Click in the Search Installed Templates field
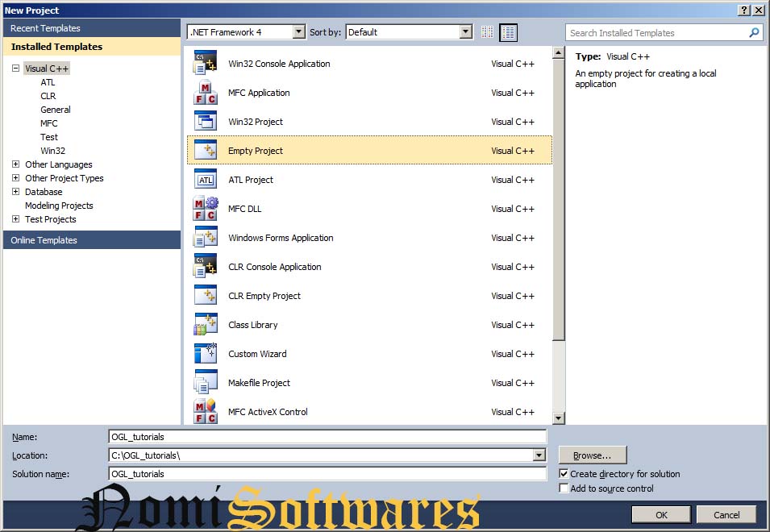The image size is (770, 532). point(658,33)
